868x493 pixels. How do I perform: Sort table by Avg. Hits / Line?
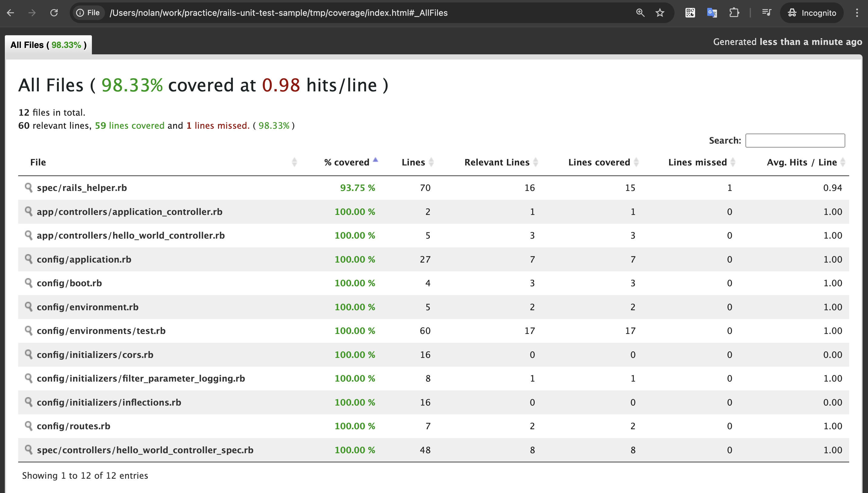click(x=801, y=162)
